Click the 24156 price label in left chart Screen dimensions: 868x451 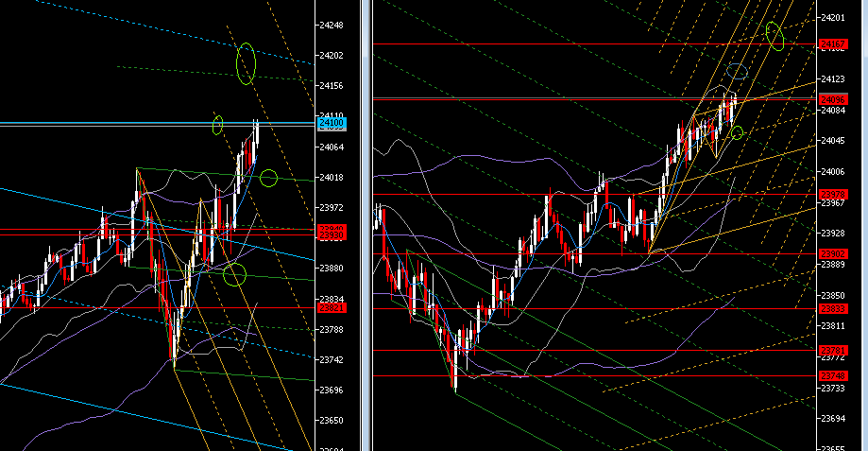click(x=331, y=86)
